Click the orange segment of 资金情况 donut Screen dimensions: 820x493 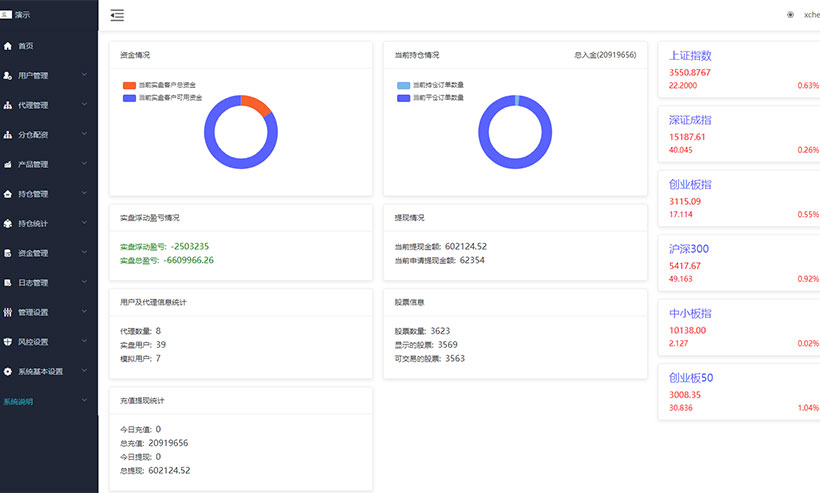click(x=258, y=104)
